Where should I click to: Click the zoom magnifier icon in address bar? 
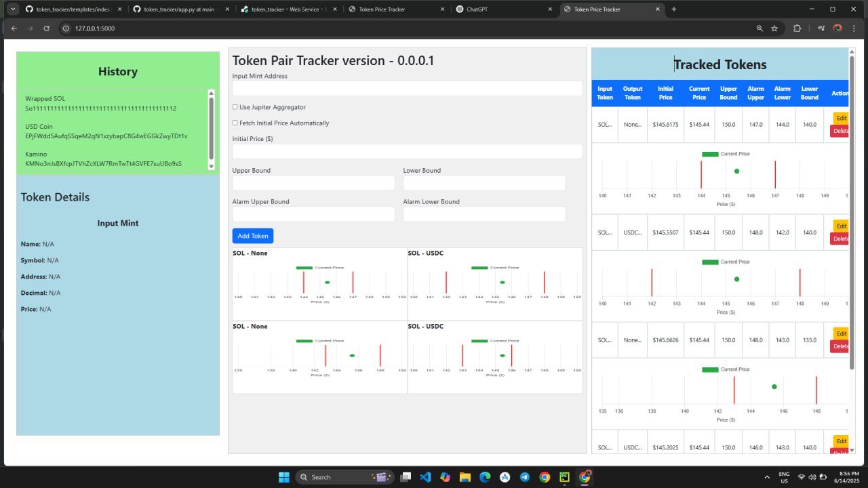[x=759, y=28]
